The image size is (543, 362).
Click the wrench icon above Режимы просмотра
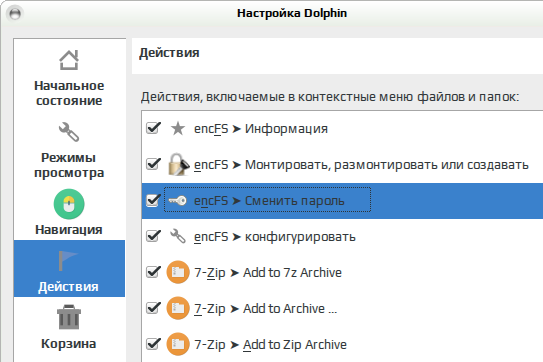click(x=69, y=132)
